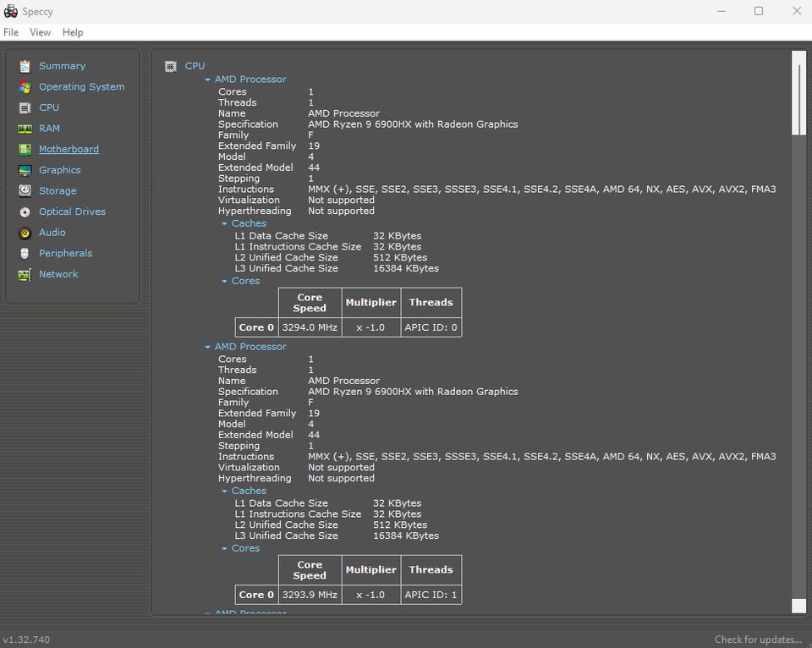Viewport: 812px width, 648px height.
Task: Click the version number v1.32.740
Action: [x=26, y=640]
